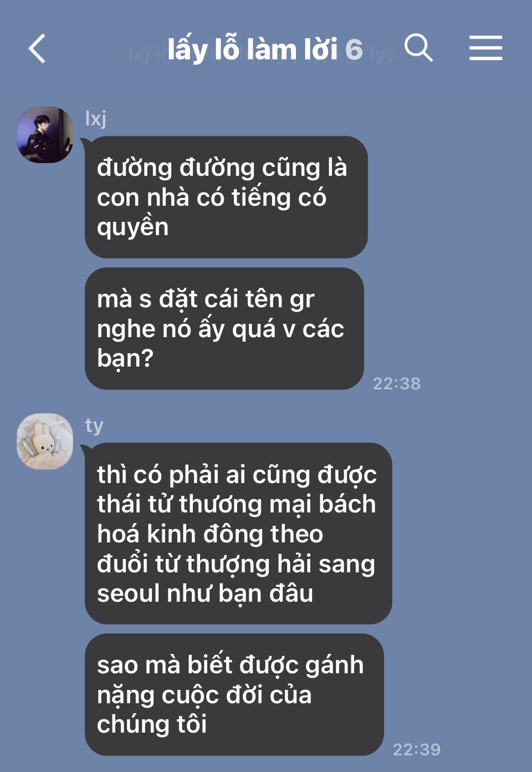Click the word "quyền" in lxj's first message
This screenshot has width=532, height=772.
tap(132, 228)
